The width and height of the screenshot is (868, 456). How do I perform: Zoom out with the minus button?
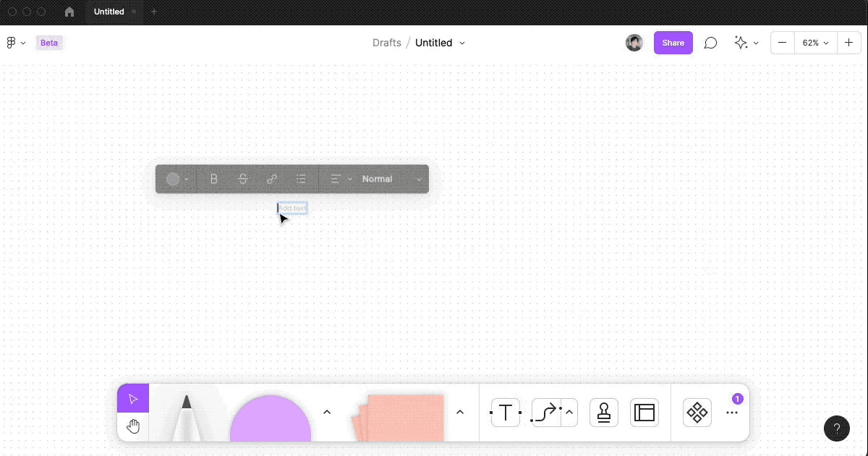(782, 43)
